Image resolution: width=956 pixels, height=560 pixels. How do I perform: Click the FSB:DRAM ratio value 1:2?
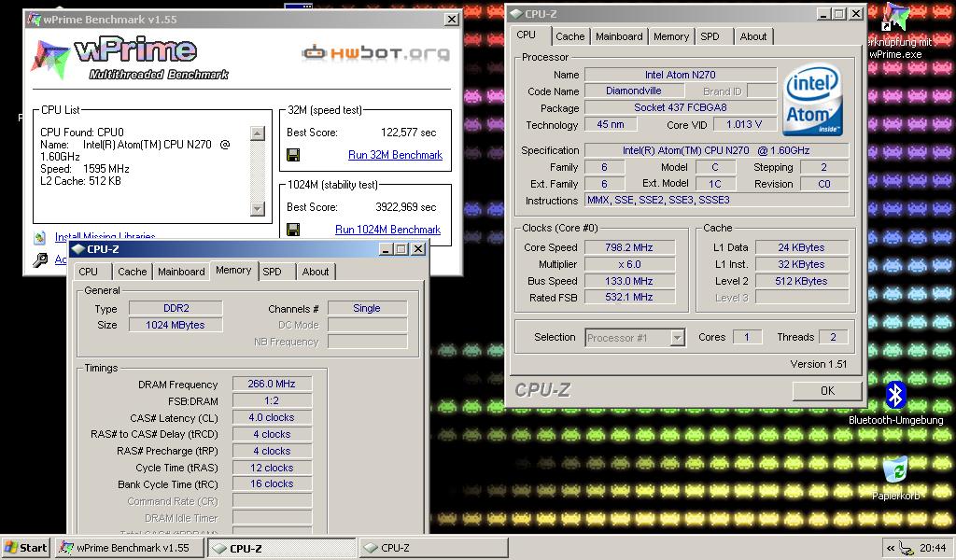[x=272, y=401]
